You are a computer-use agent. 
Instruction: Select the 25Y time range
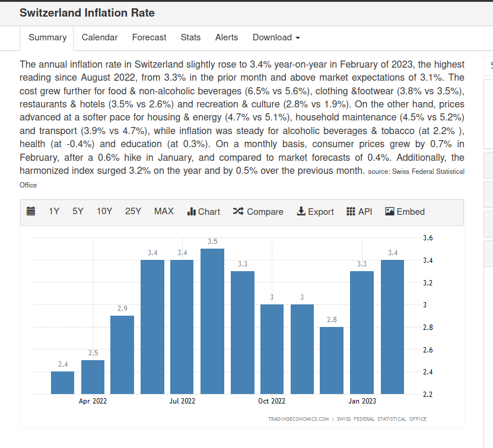[133, 211]
